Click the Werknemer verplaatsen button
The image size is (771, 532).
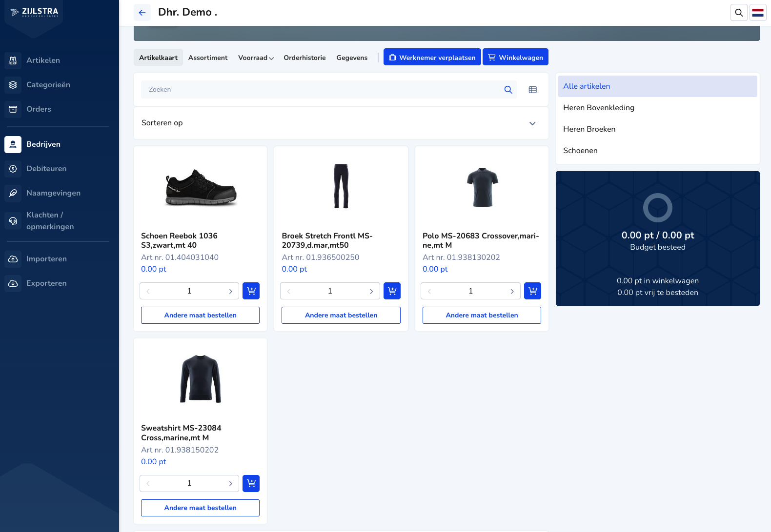point(432,57)
